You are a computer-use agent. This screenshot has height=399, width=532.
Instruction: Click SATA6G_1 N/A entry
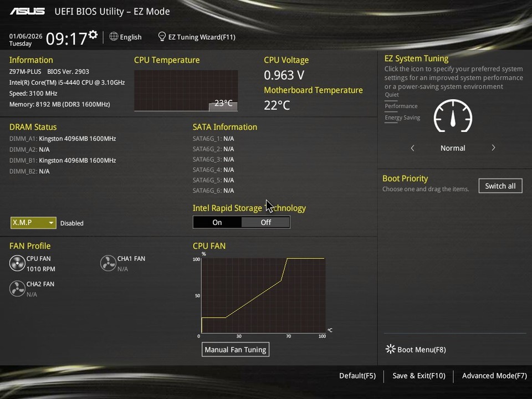(x=213, y=139)
